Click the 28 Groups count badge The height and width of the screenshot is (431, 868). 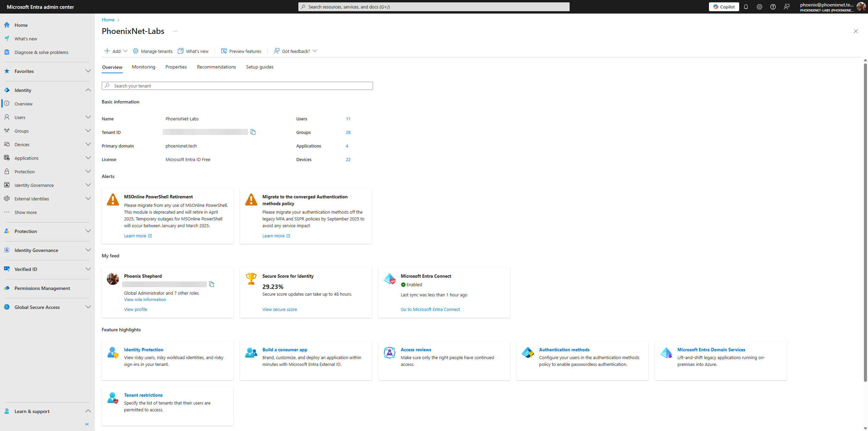[348, 132]
